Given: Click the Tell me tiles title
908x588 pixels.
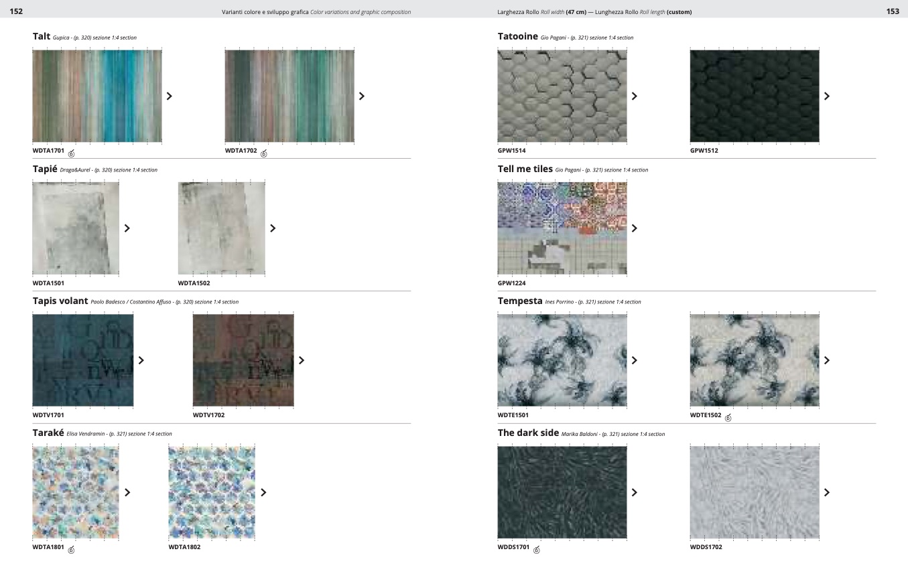Looking at the screenshot, I should click(x=525, y=169).
